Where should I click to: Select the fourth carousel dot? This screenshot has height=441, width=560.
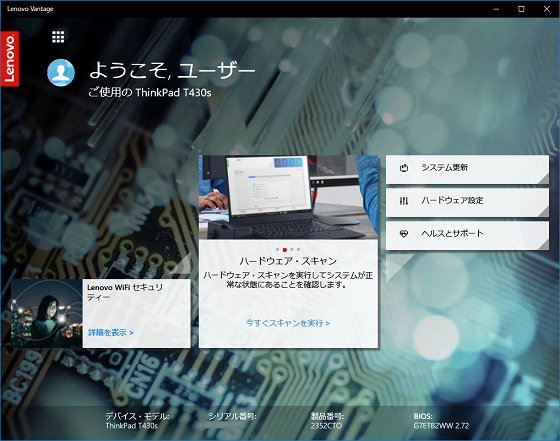299,250
